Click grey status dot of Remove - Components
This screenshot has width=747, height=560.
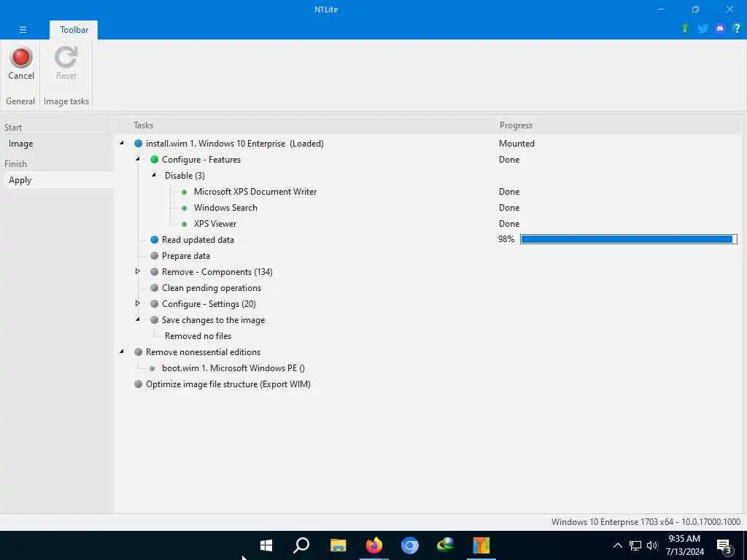click(155, 272)
